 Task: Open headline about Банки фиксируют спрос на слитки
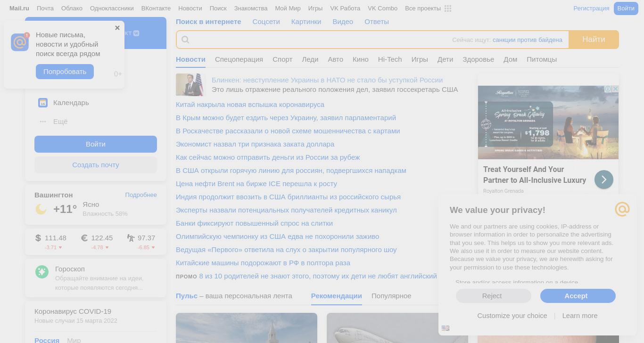click(254, 223)
